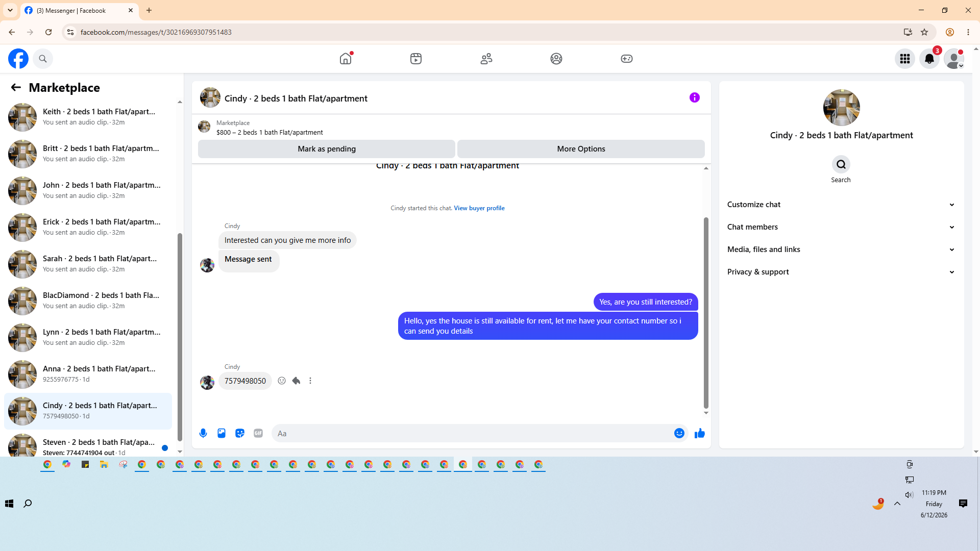Open BlacDiamond's apartment conversation
980x551 pixels.
(88, 301)
